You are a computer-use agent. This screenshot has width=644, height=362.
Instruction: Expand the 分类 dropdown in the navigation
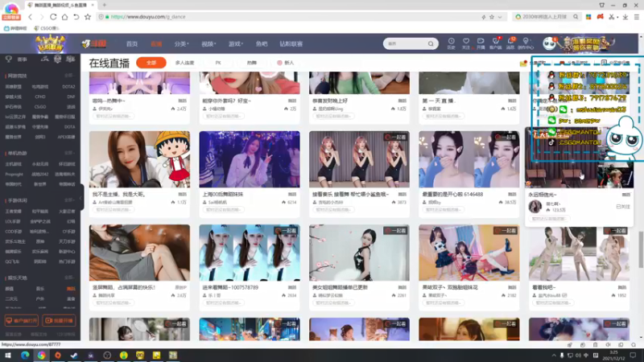coord(181,44)
